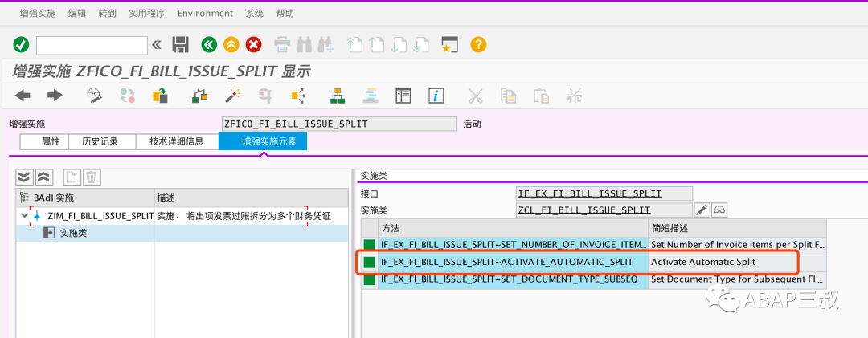Click the right Next Object arrow
Viewport: 868px width, 338px height.
tap(55, 96)
